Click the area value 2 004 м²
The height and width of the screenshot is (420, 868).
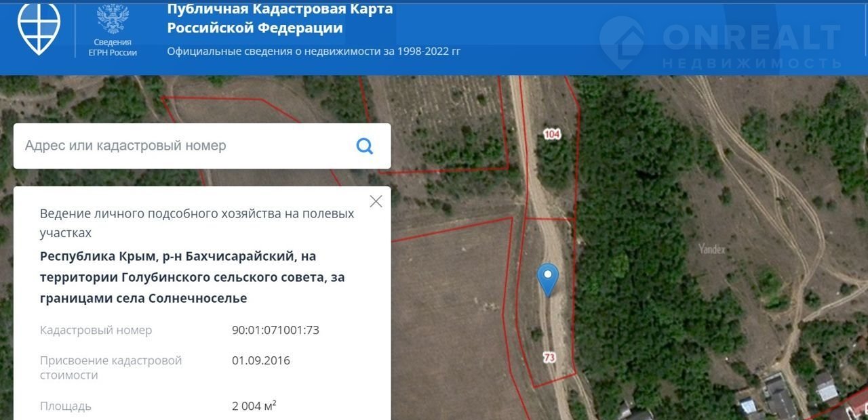[x=254, y=406]
